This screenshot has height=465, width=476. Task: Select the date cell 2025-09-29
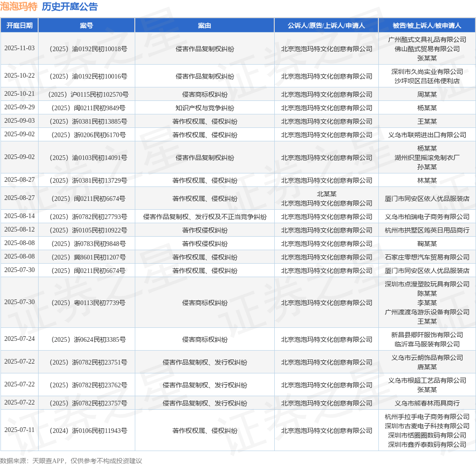(20, 107)
